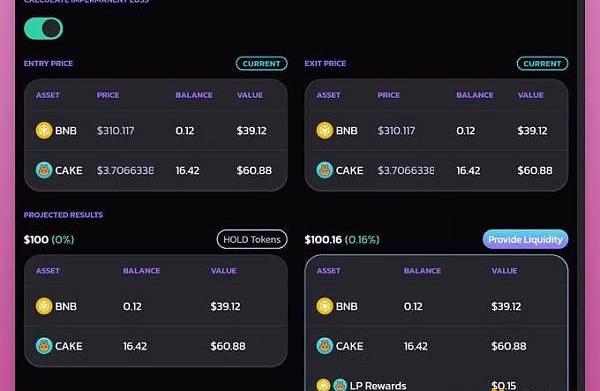Screen dimensions: 600x391
Task: Click the $100.16 projected liquidity result
Action: (x=323, y=240)
